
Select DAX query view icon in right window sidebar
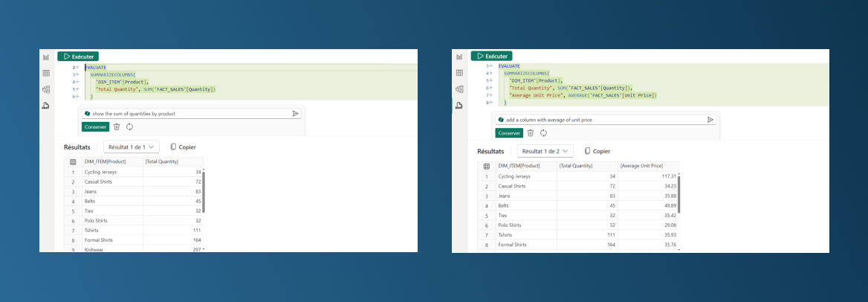click(x=459, y=106)
